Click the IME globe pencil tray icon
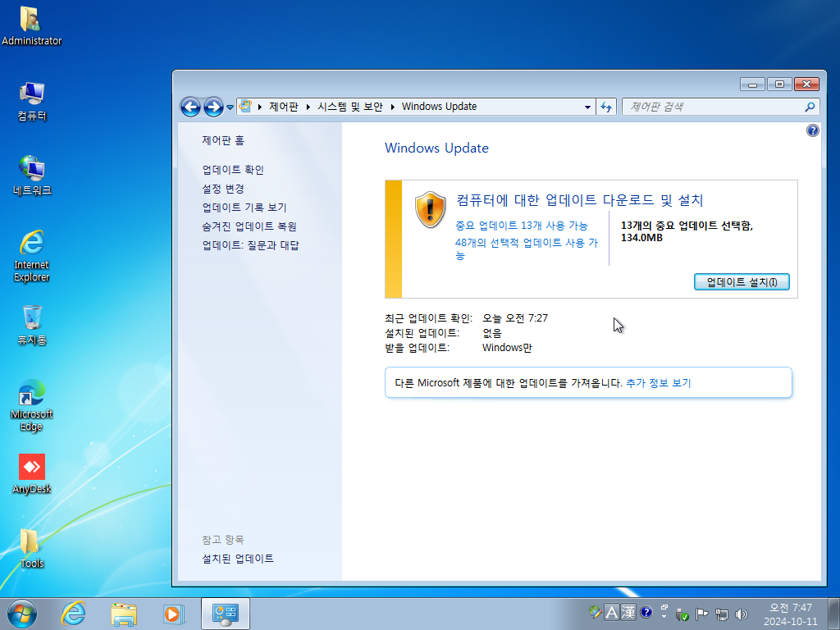 pos(595,612)
